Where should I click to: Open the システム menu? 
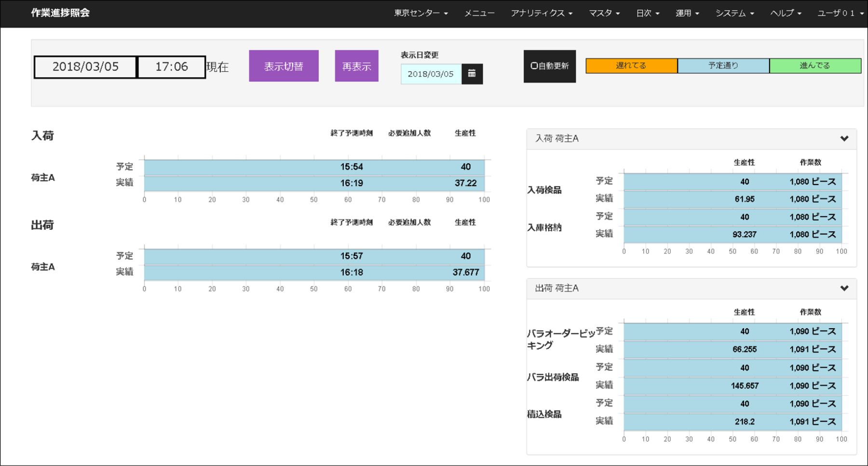[734, 13]
